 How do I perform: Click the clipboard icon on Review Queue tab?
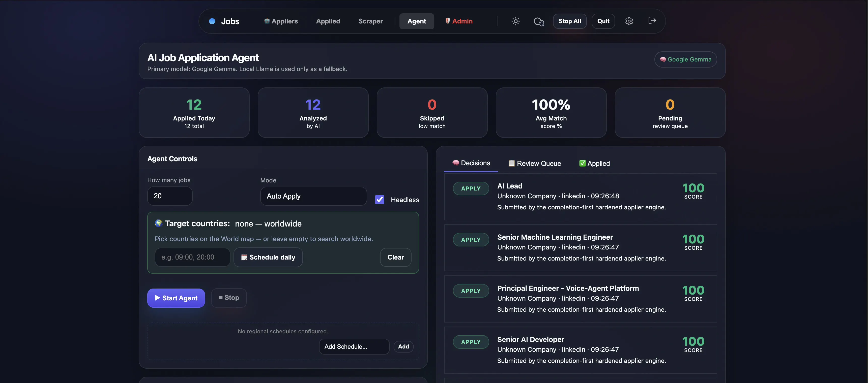[x=511, y=163]
